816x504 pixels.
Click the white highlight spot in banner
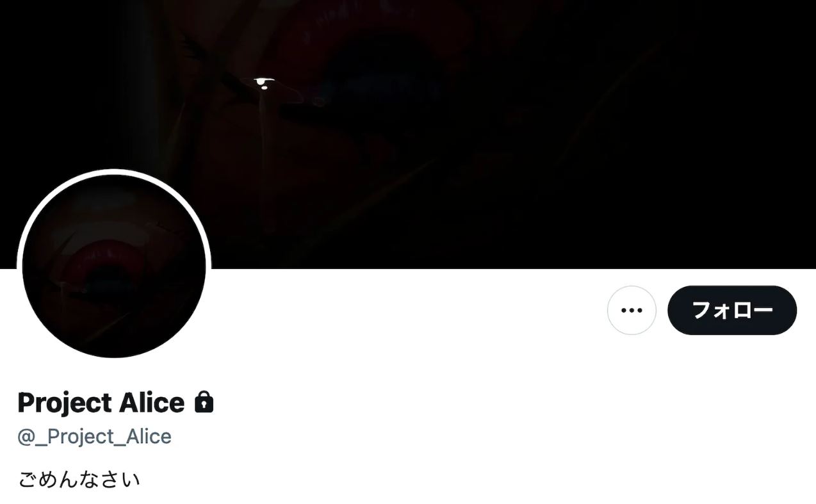point(261,83)
